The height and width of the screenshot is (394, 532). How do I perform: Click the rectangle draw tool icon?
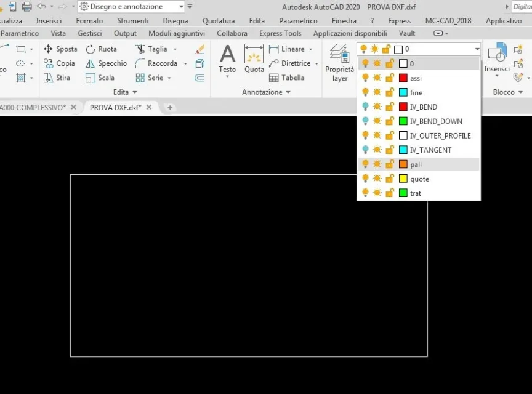pos(21,49)
